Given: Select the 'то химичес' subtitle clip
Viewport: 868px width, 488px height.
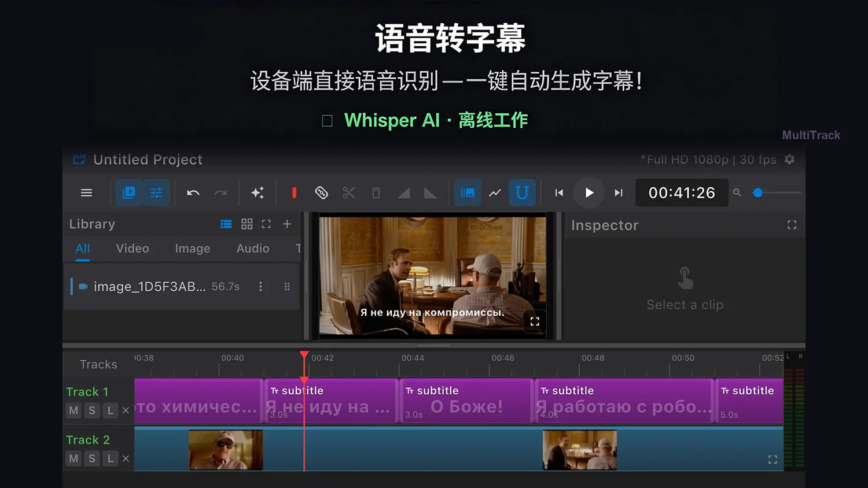Looking at the screenshot, I should [198, 401].
